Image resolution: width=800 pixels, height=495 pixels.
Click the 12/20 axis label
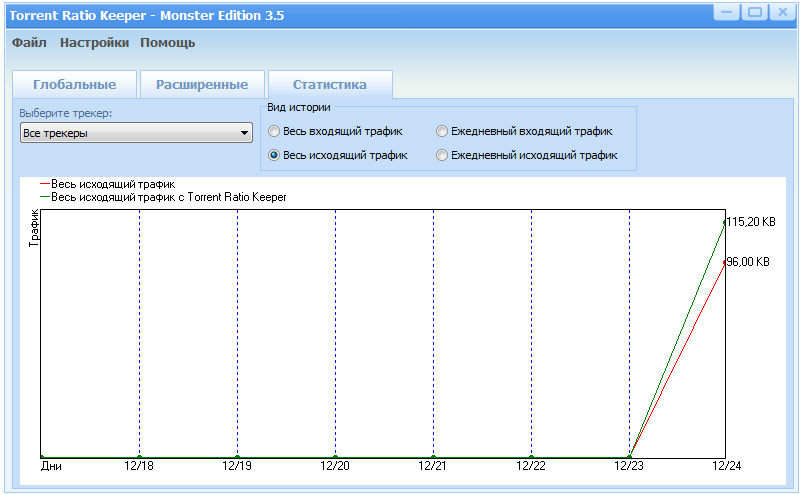[335, 465]
